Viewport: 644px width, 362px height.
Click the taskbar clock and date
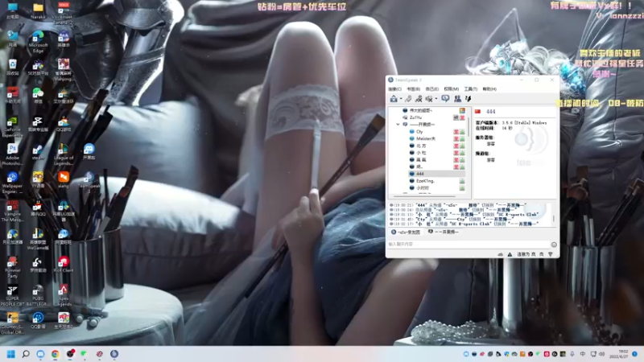[x=619, y=354]
